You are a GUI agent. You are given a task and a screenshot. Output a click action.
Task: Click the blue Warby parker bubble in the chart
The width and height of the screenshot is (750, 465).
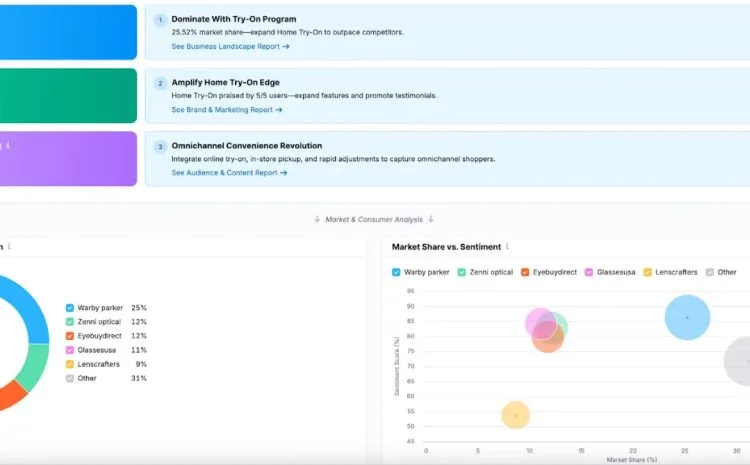tap(687, 318)
